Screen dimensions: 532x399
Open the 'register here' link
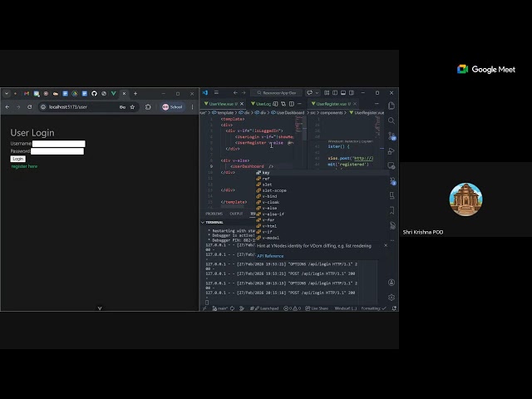(24, 166)
